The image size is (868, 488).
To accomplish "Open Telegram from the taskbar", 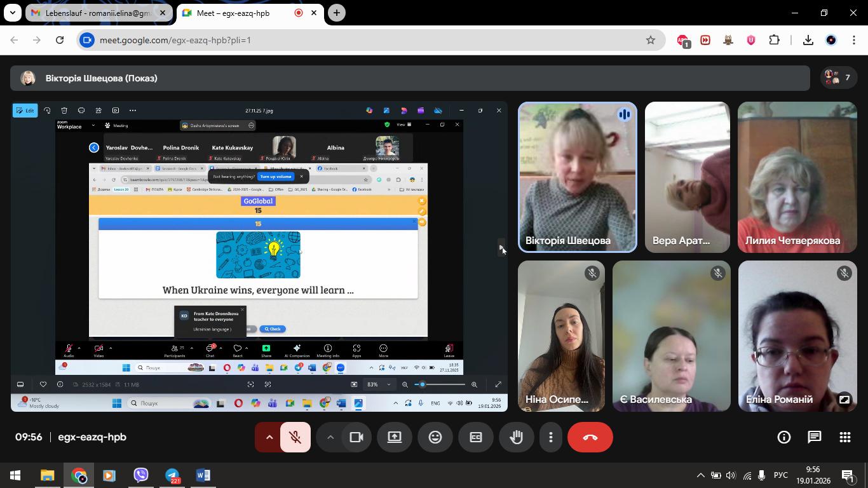I will click(172, 475).
